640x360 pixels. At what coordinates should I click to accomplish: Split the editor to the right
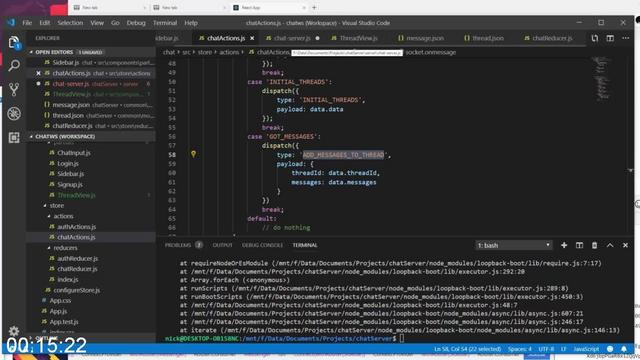610,38
